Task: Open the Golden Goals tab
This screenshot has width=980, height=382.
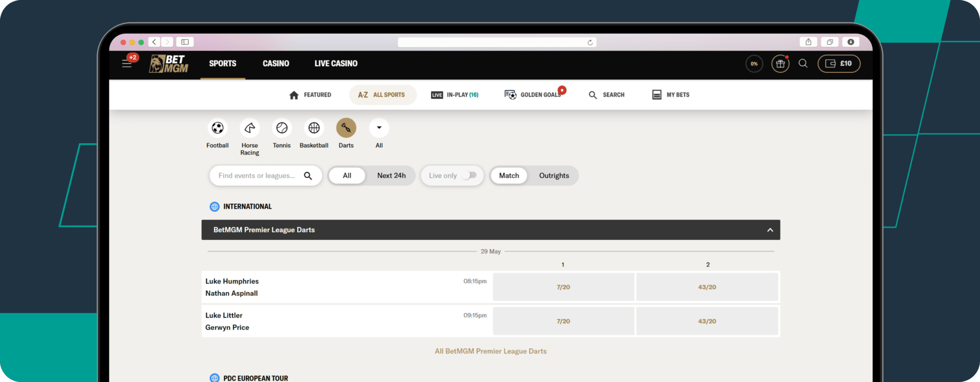Action: tap(533, 95)
